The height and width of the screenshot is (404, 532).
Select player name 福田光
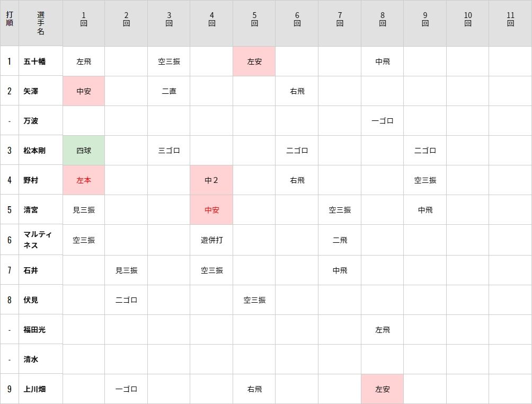(34, 330)
